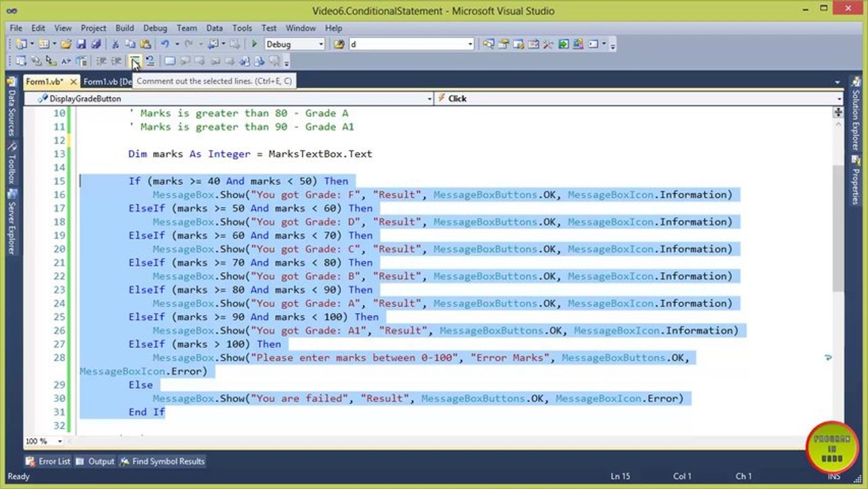Expand the New Project dropdown arrow
This screenshot has width=868, height=489.
tap(32, 44)
